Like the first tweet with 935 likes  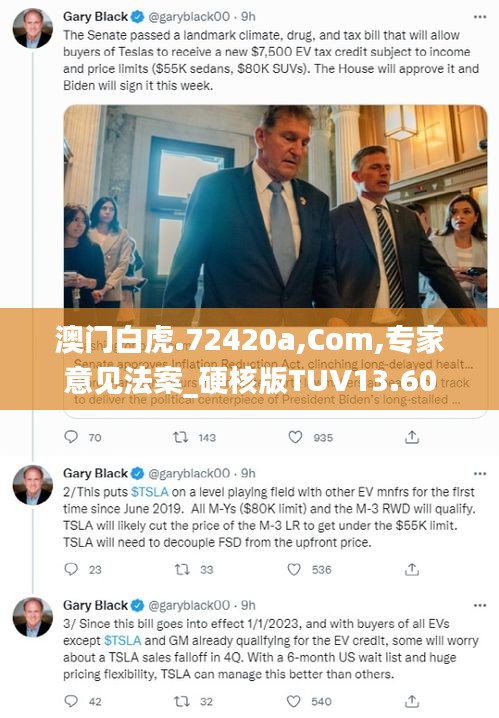point(295,437)
